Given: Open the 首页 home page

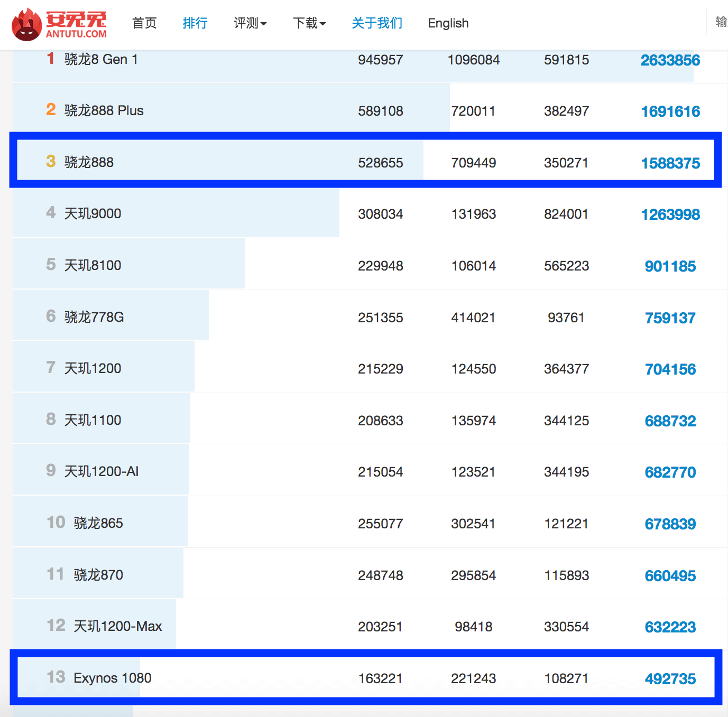Looking at the screenshot, I should 144,23.
